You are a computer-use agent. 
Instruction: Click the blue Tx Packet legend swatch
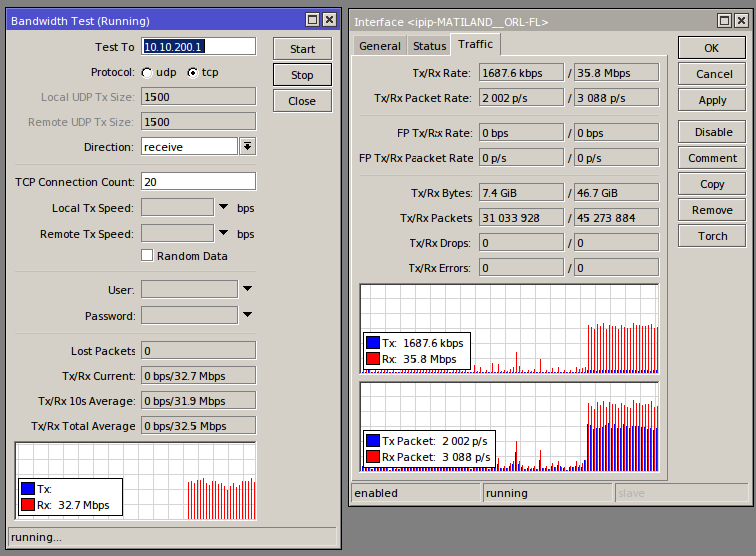pos(373,441)
